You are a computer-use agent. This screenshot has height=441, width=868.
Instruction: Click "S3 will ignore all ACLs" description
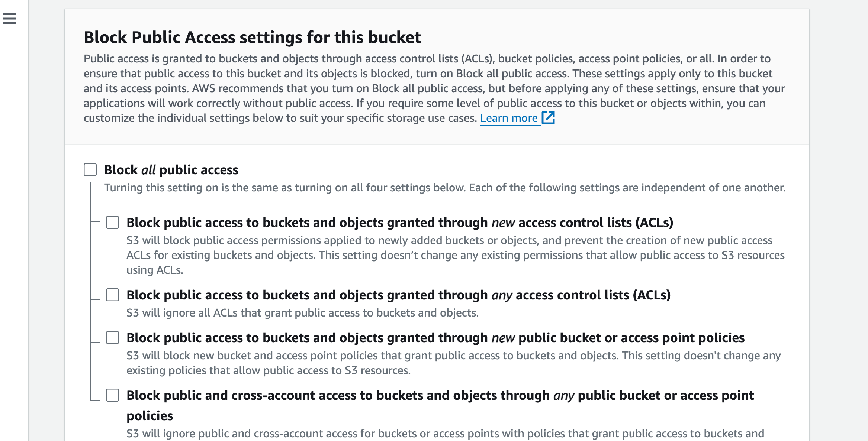click(302, 313)
